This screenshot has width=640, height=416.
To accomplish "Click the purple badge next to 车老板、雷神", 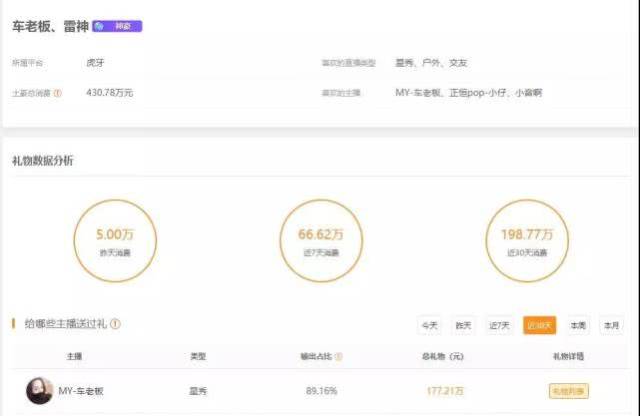I will pos(117,26).
